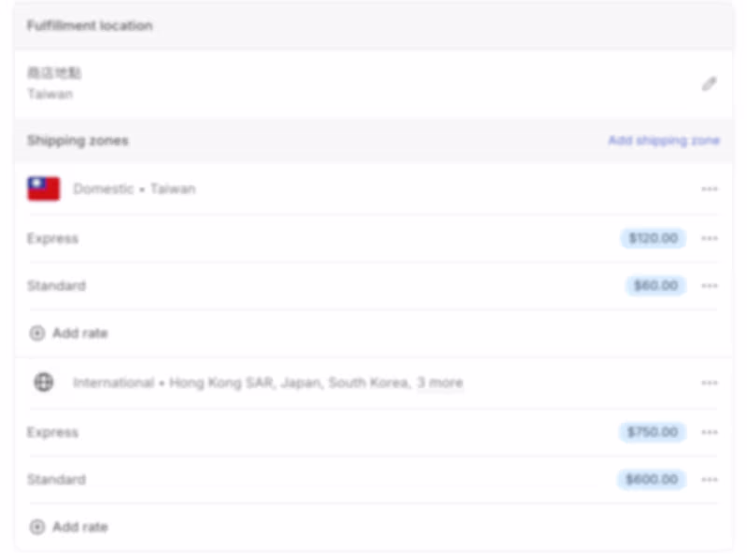Open options menu for Domestic Standard rate
Screen dimensions: 747x560
click(x=710, y=286)
